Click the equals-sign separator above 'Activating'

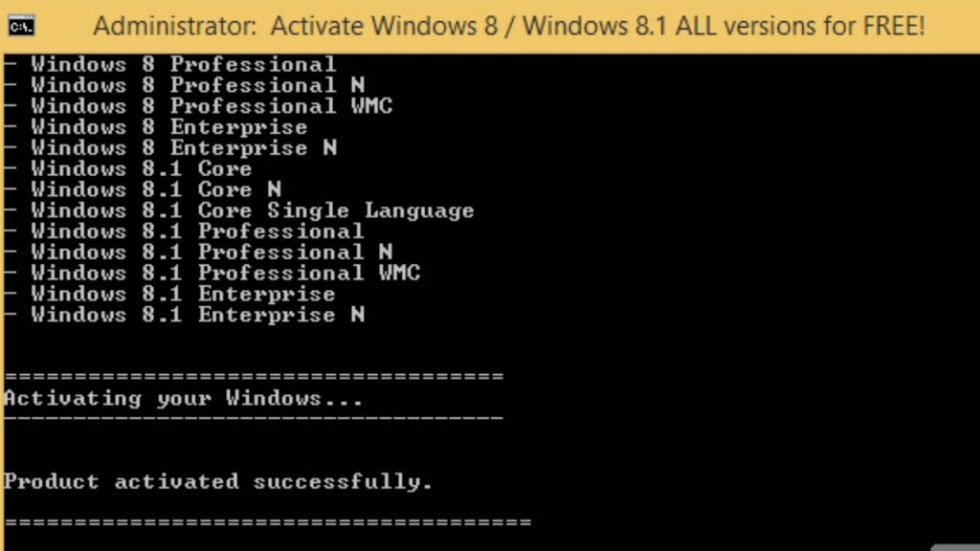pyautogui.click(x=254, y=376)
